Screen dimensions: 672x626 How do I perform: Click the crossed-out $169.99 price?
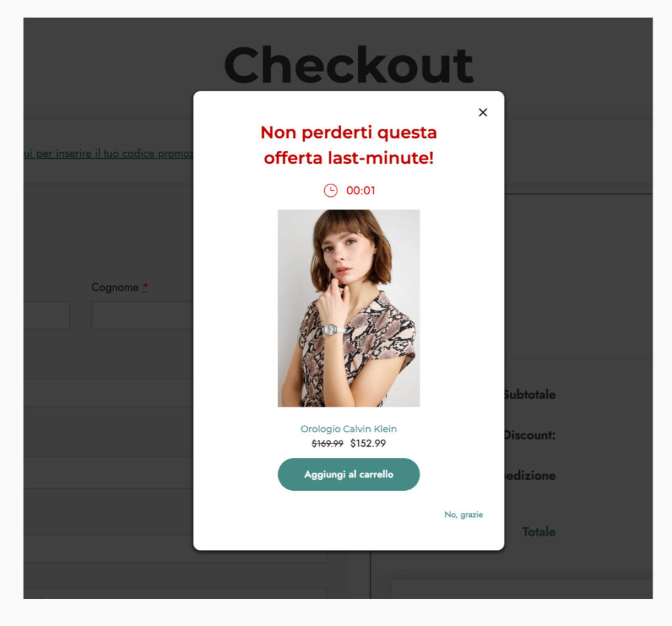click(327, 444)
